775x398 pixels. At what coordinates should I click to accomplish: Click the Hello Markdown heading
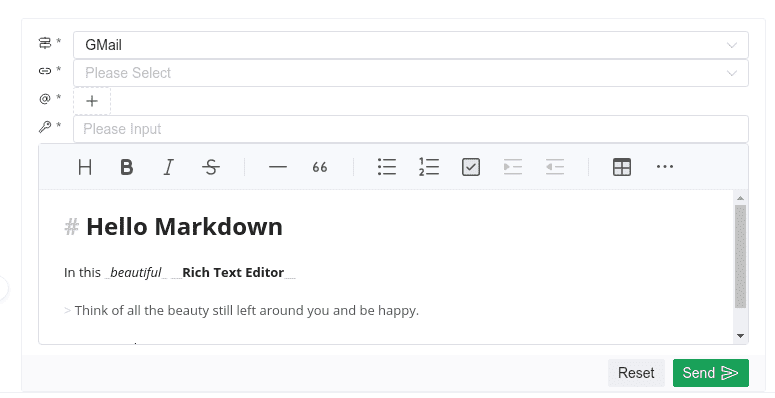point(184,227)
